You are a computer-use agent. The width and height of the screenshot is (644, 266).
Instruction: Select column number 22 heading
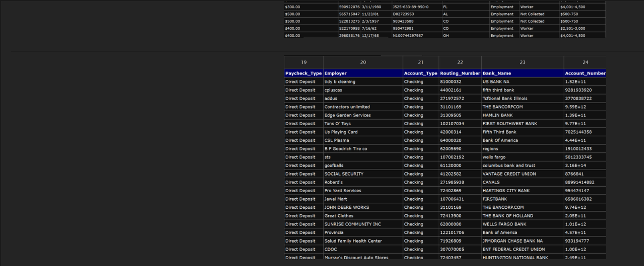coord(460,62)
